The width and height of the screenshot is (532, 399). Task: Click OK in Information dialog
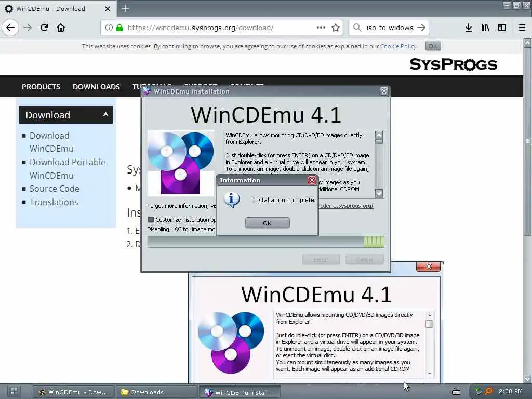tap(267, 223)
